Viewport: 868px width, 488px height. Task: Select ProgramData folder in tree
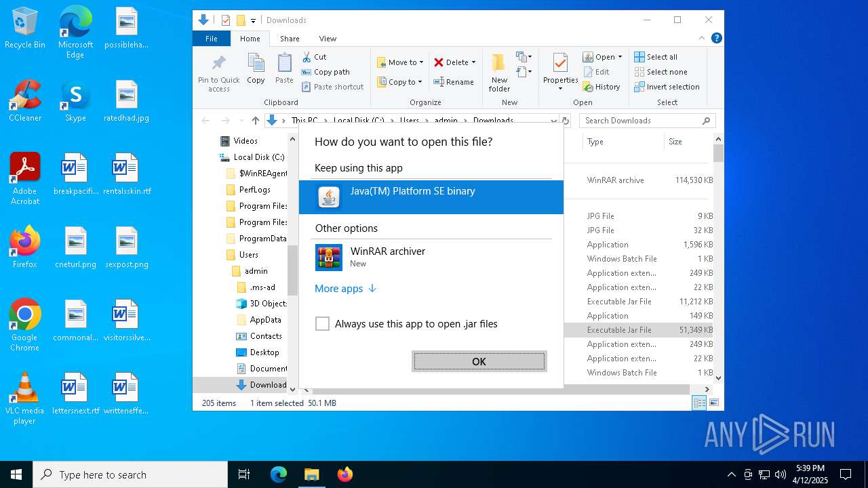point(256,239)
